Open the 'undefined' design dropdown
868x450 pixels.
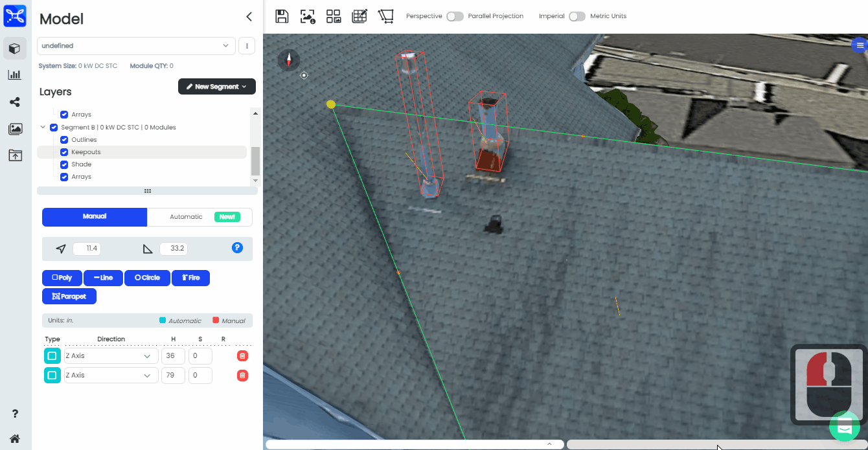coord(136,46)
